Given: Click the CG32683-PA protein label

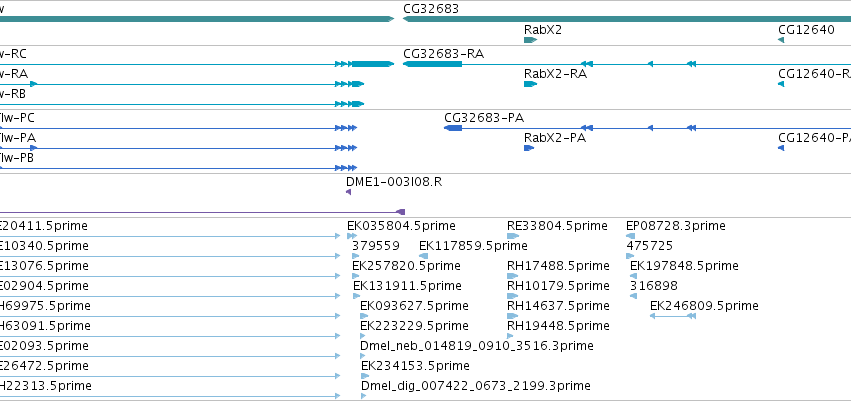Looking at the screenshot, I should pos(484,118).
